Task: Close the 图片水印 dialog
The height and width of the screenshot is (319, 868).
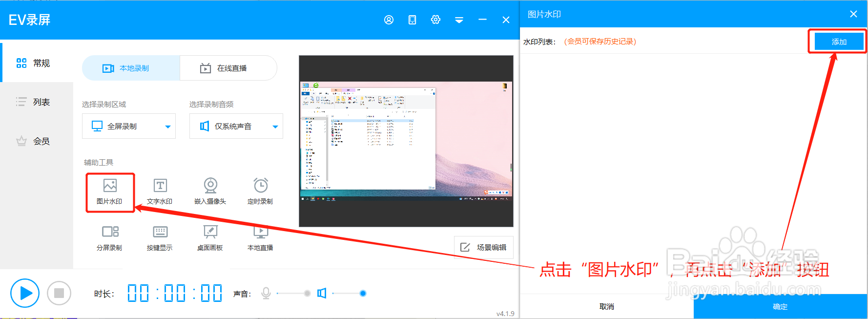Action: coord(853,14)
